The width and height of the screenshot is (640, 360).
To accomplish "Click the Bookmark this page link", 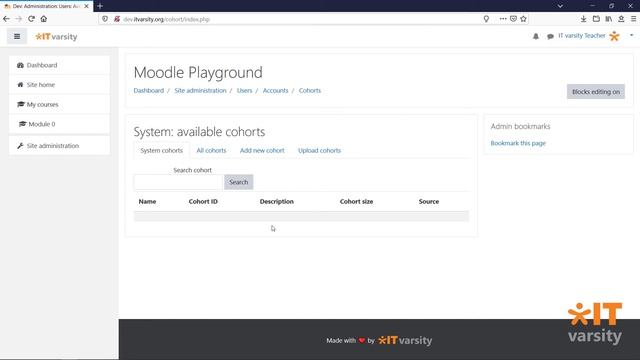I will click(x=518, y=143).
